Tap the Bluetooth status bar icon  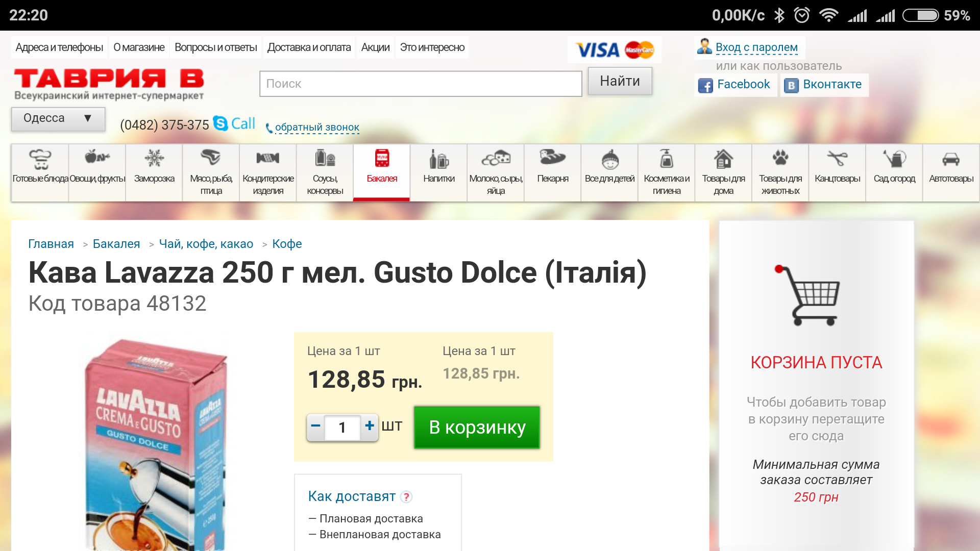pyautogui.click(x=779, y=15)
